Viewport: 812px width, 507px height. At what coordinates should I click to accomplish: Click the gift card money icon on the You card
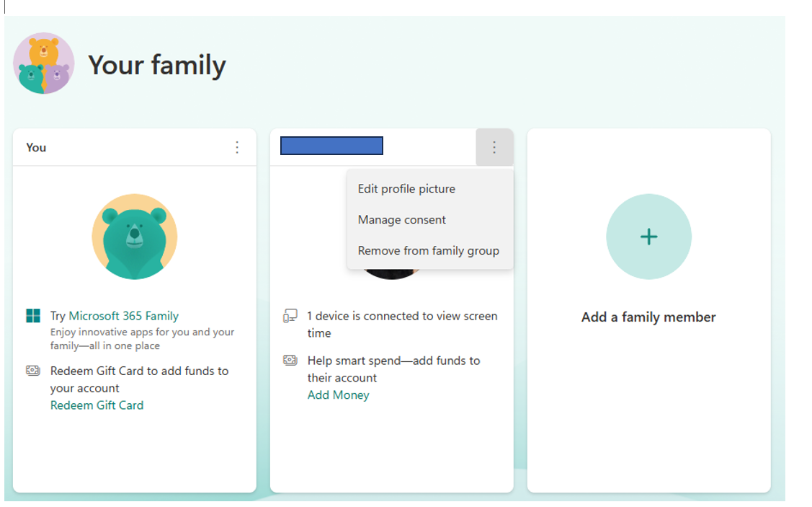[x=33, y=371]
